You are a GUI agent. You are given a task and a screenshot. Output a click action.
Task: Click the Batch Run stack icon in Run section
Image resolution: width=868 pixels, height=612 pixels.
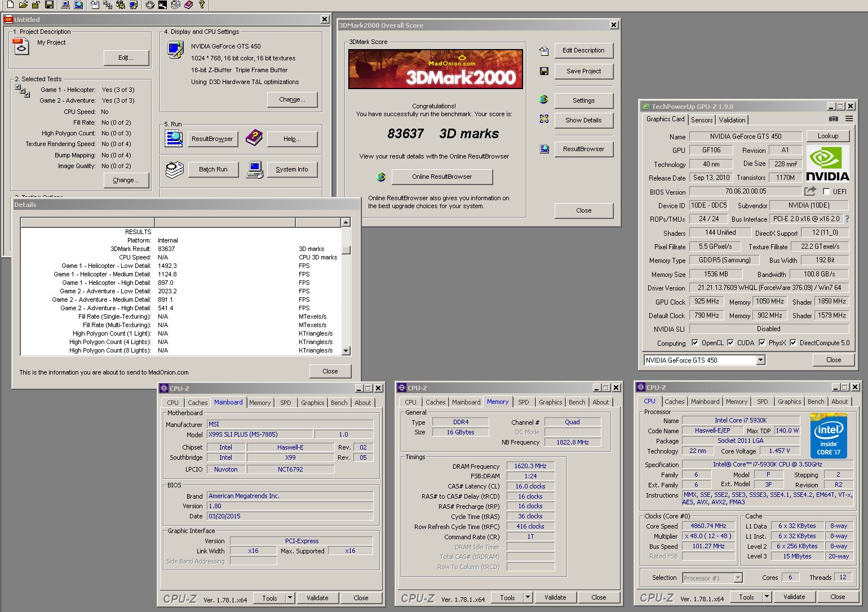coord(174,169)
